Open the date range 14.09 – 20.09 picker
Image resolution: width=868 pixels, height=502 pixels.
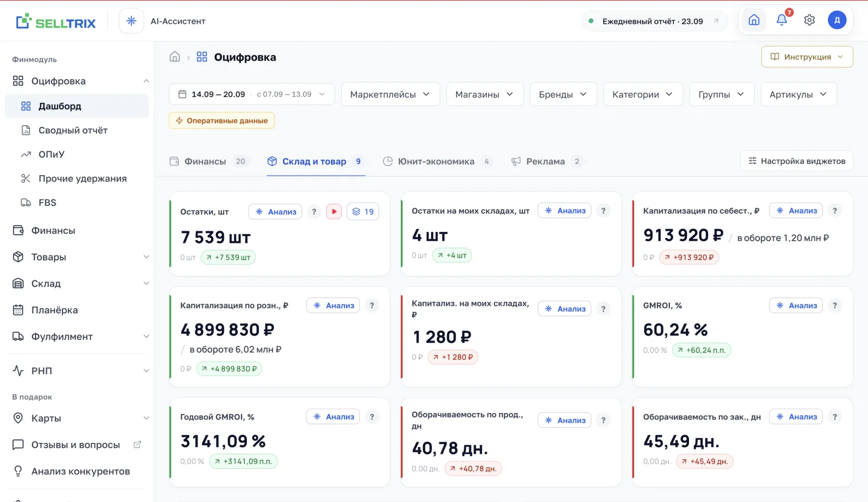[252, 94]
